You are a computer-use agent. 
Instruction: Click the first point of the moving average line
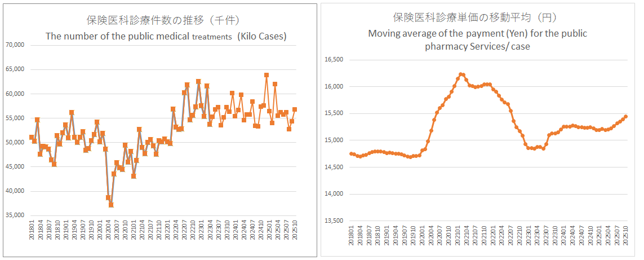(x=352, y=153)
